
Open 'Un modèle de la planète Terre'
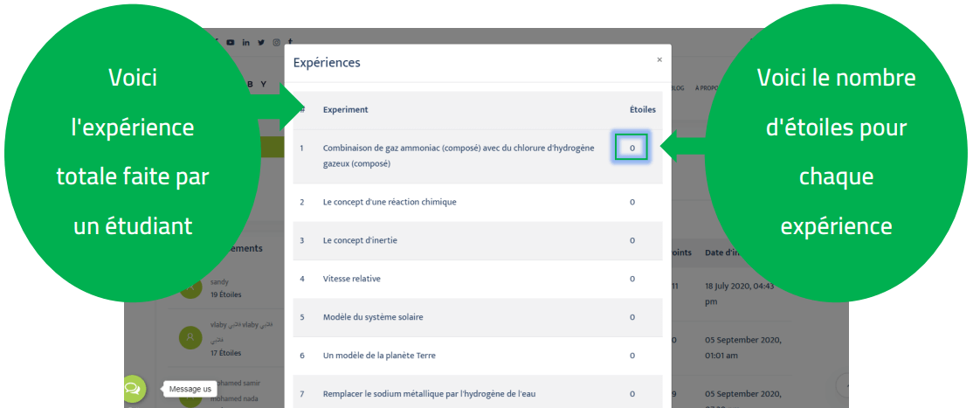click(378, 356)
